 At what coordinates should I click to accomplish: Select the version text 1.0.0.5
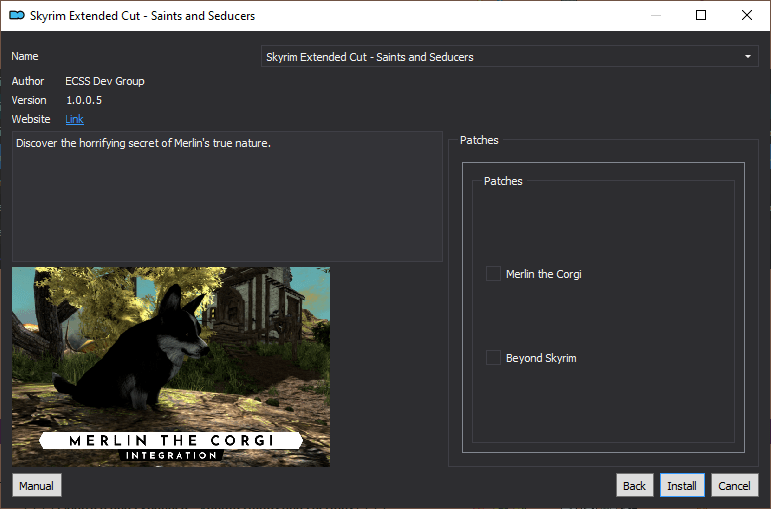coord(84,100)
